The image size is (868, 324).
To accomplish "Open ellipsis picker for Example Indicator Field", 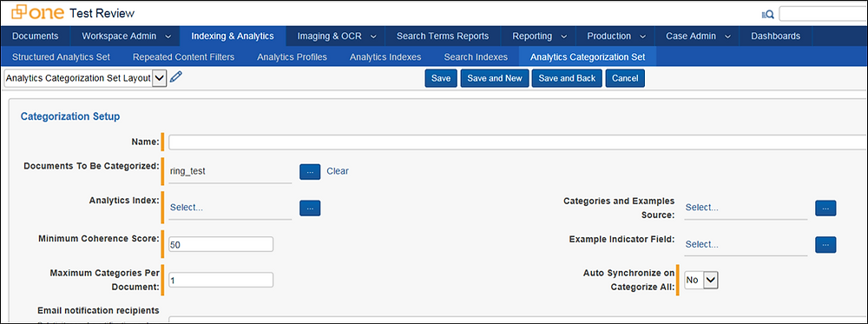I will (825, 245).
